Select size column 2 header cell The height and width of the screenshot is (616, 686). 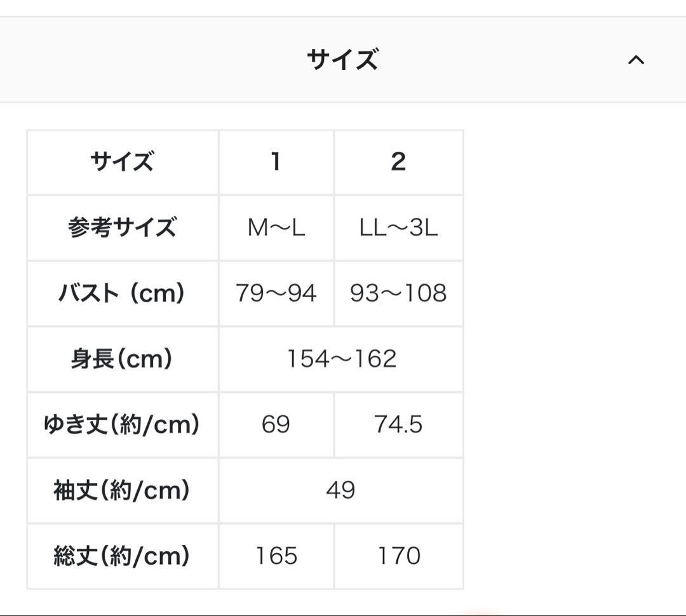(398, 163)
